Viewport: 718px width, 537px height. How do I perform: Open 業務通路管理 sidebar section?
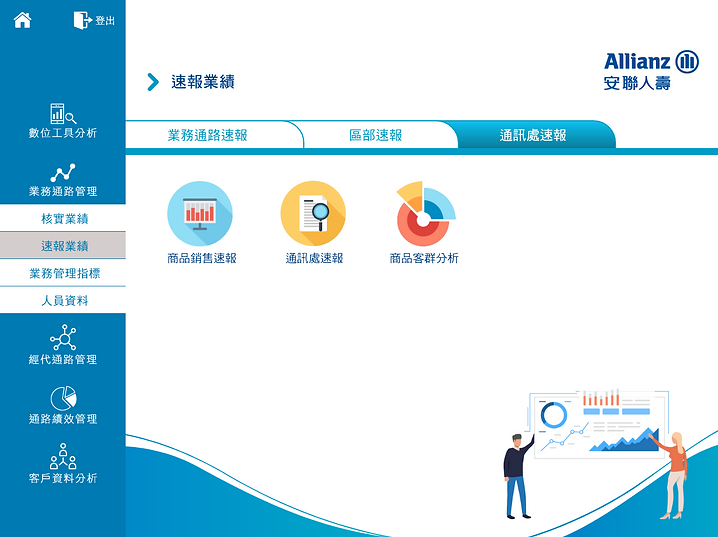click(63, 180)
